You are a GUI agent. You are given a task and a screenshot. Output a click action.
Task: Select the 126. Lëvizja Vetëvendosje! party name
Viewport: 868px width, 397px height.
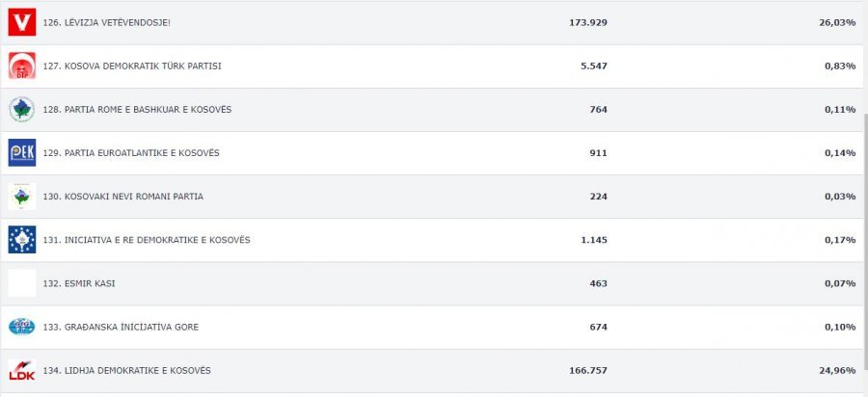107,23
